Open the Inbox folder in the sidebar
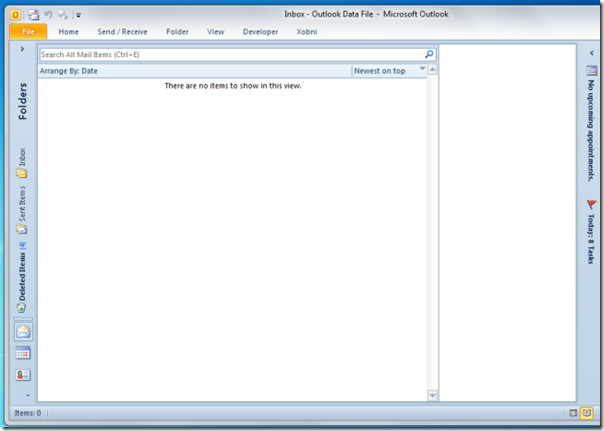 point(22,163)
